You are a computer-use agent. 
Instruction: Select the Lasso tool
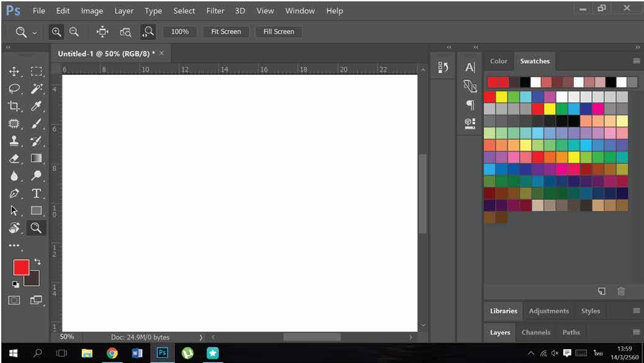point(14,89)
